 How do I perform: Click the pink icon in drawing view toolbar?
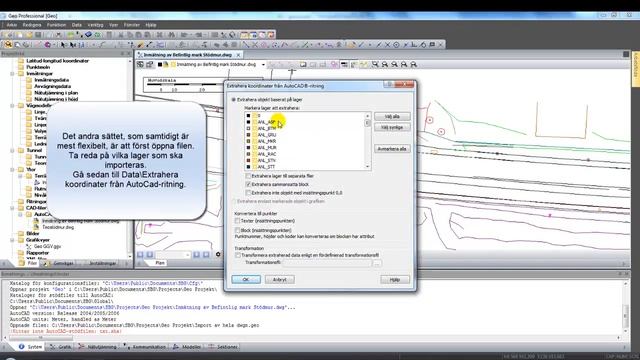point(334,64)
